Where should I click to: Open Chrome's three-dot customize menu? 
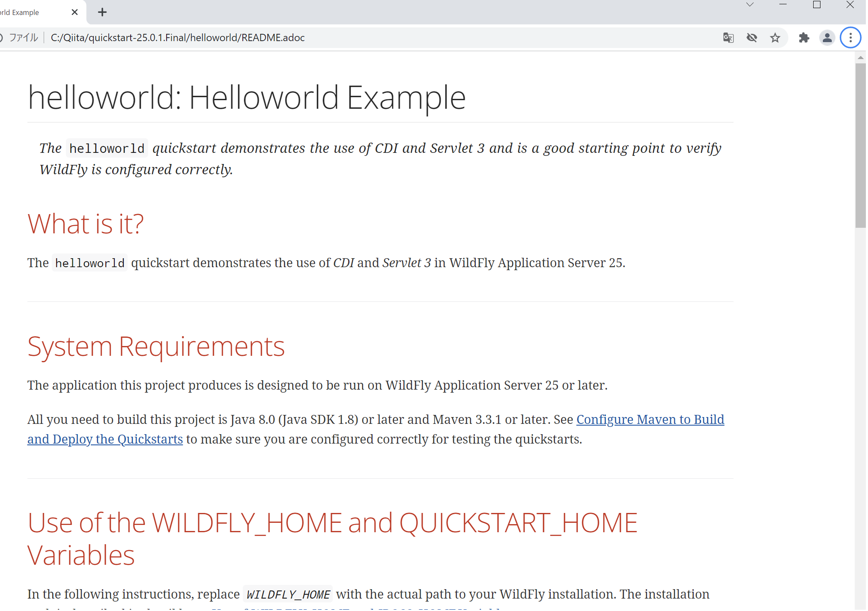[850, 38]
